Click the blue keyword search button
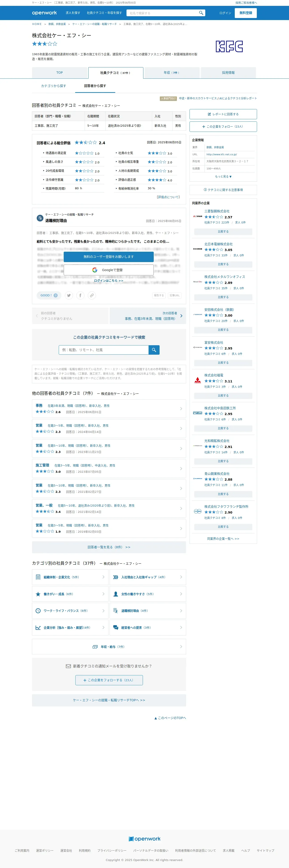The height and width of the screenshot is (868, 289). click(154, 350)
